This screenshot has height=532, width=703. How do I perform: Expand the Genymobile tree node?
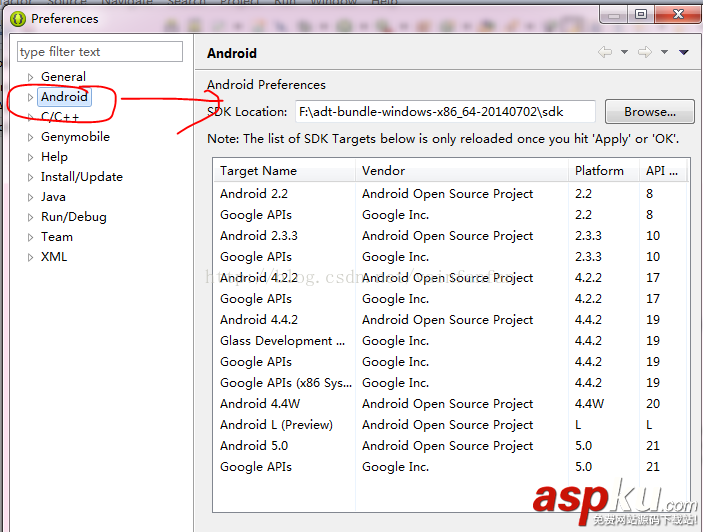coord(30,137)
